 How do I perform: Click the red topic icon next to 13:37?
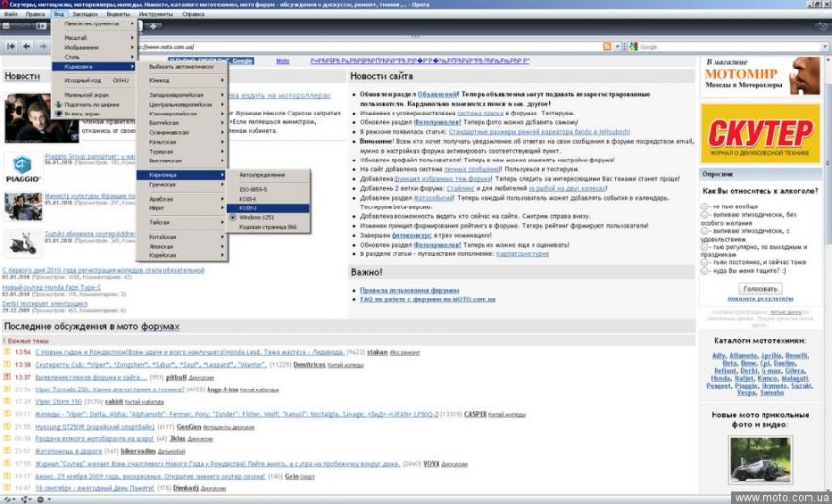7,377
